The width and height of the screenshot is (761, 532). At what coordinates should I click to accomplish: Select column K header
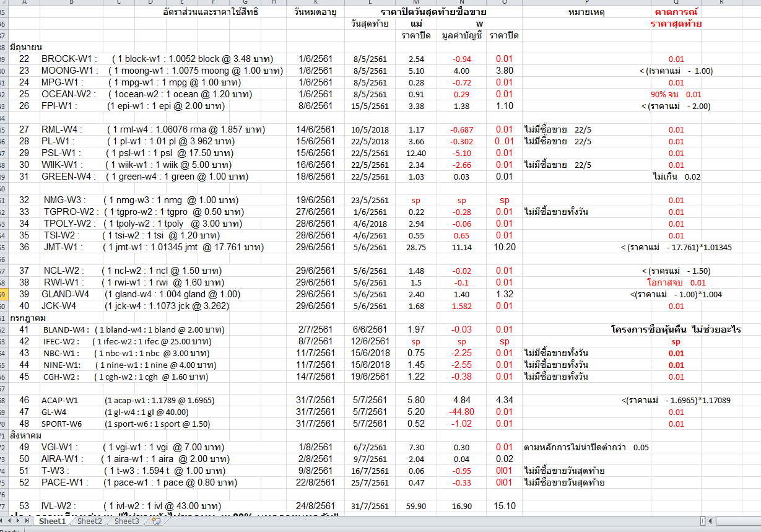coord(316,2)
